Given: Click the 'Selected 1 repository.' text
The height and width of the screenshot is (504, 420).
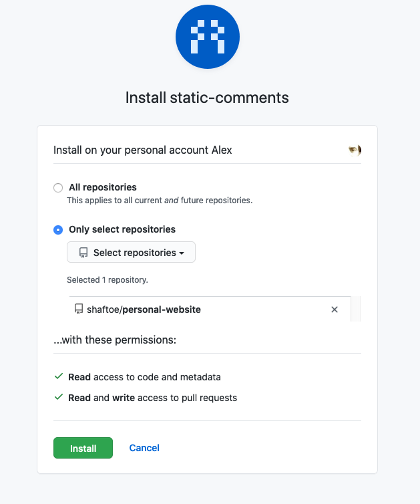Looking at the screenshot, I should pos(108,280).
